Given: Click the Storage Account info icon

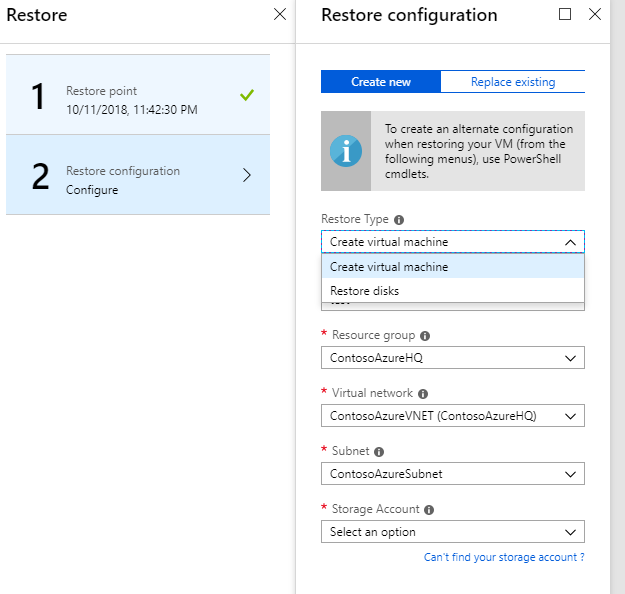Looking at the screenshot, I should (x=428, y=509).
